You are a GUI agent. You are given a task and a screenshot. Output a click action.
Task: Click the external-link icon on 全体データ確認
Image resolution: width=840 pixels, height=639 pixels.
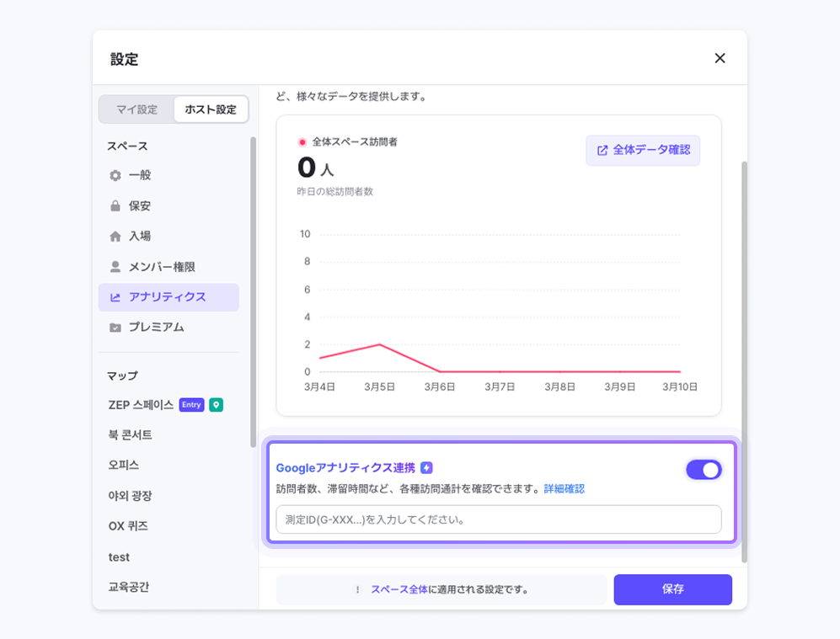tap(602, 151)
